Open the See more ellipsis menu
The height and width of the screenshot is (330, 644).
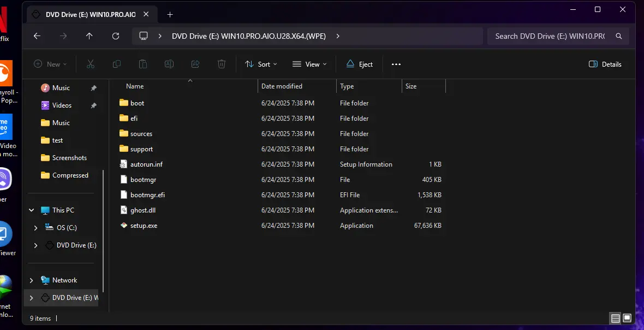coord(396,64)
